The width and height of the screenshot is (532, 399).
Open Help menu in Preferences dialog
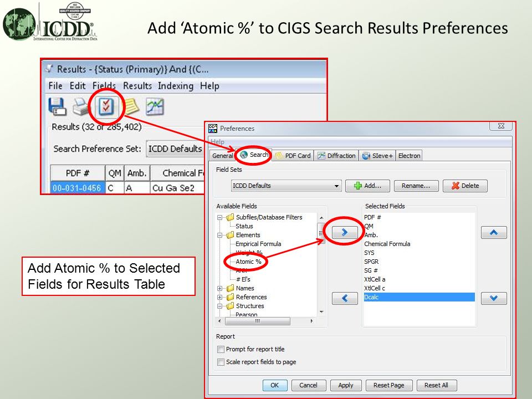pyautogui.click(x=217, y=141)
